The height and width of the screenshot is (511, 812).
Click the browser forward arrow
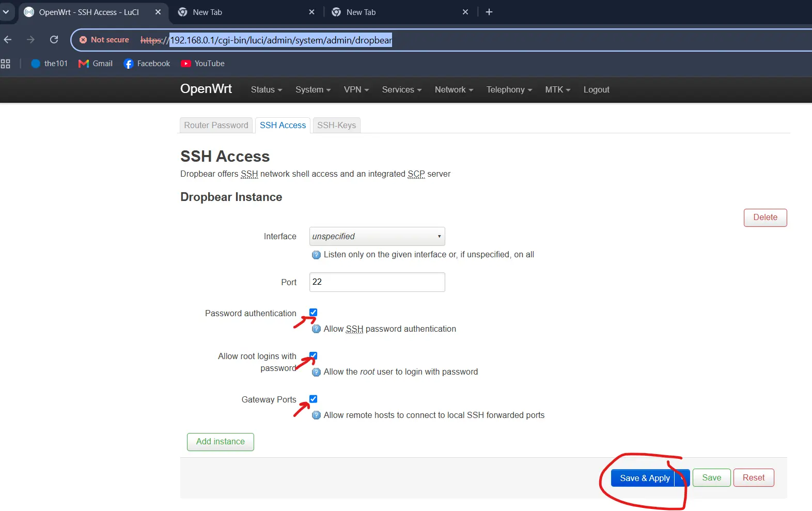click(x=30, y=40)
